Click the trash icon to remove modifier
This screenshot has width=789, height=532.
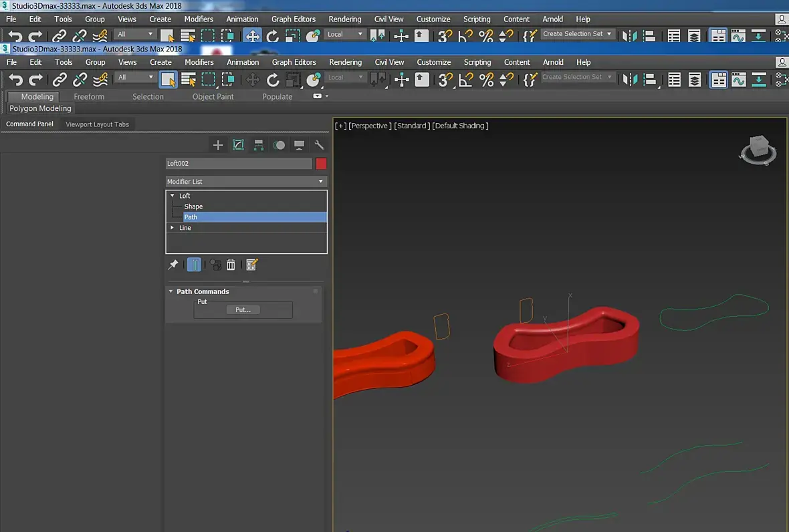point(231,265)
